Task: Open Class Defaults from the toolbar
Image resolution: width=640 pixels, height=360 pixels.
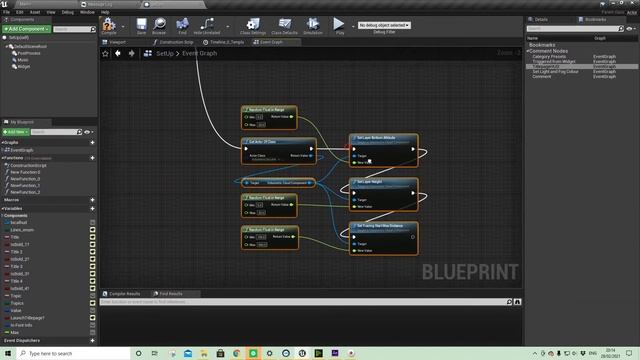Action: point(284,25)
